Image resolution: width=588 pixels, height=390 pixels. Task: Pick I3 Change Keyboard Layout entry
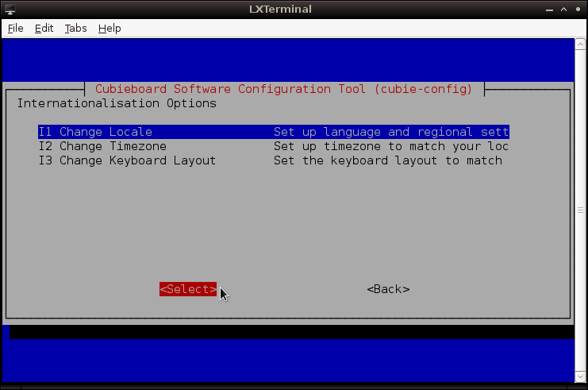(x=127, y=160)
